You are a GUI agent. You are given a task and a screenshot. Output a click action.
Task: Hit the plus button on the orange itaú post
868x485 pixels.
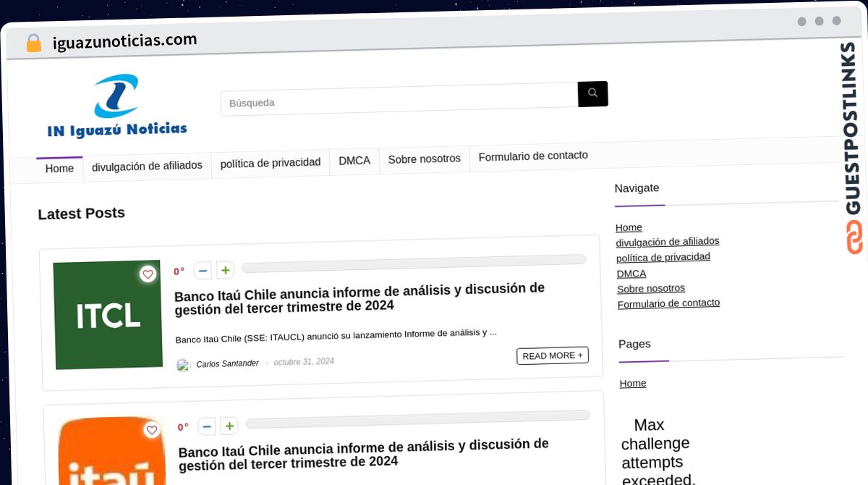pos(229,426)
